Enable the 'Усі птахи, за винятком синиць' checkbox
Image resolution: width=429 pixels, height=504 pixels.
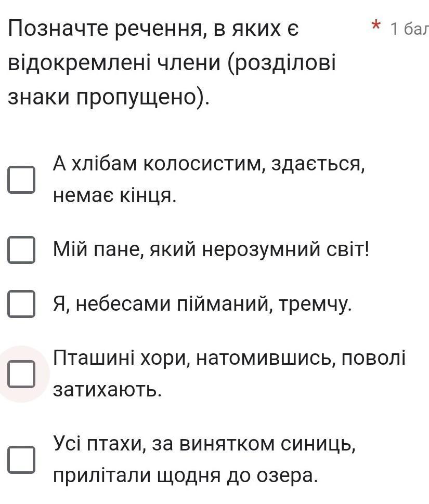(x=21, y=460)
